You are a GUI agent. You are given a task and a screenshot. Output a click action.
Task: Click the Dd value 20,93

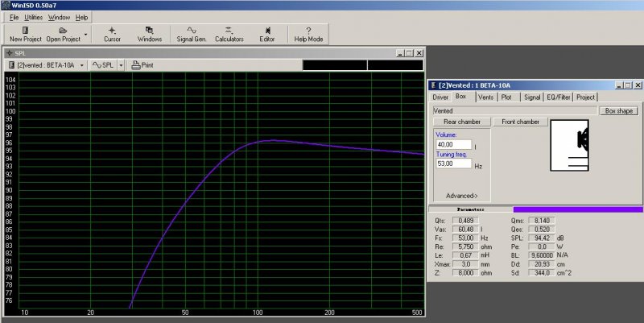(542, 264)
